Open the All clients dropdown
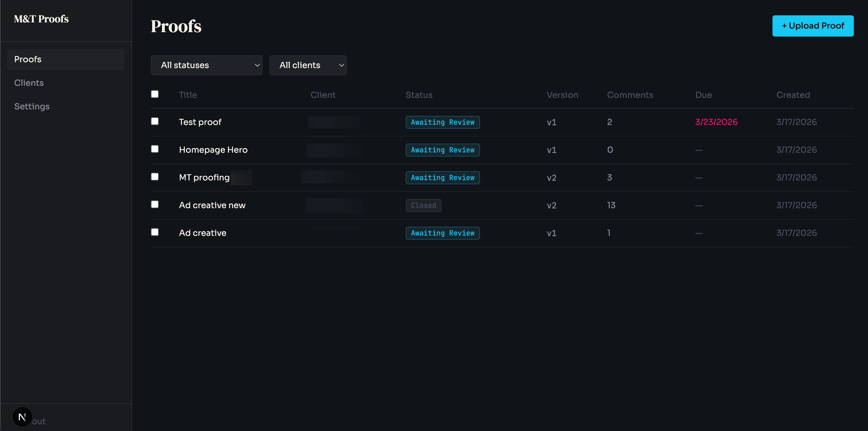Screen dimensions: 868x431 (x=308, y=65)
